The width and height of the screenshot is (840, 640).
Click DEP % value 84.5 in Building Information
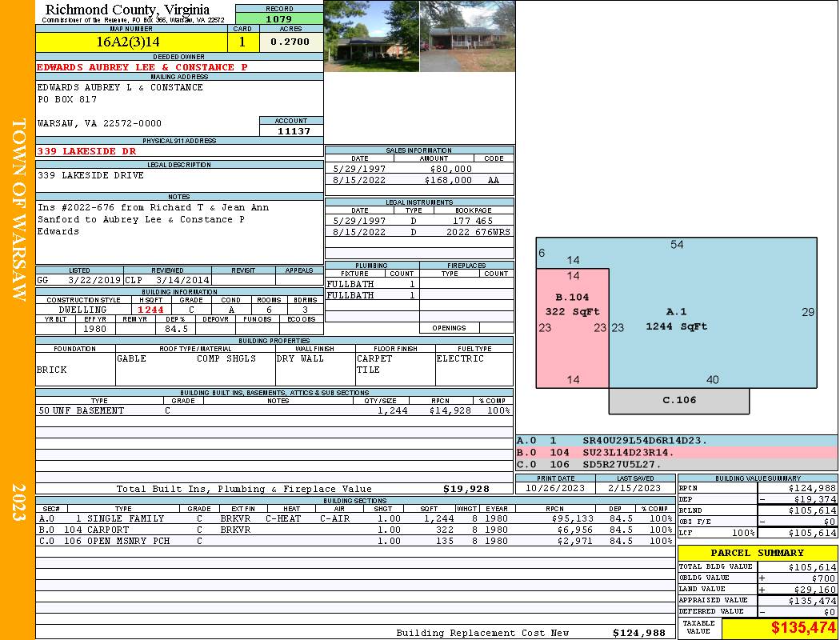176,329
